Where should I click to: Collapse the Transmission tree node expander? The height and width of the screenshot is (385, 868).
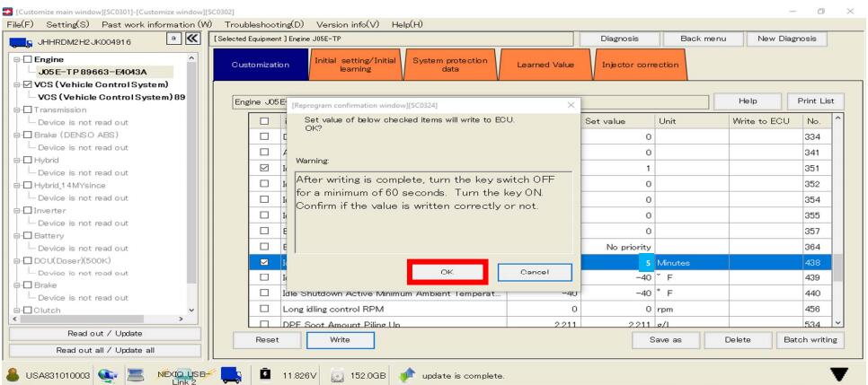(x=17, y=109)
